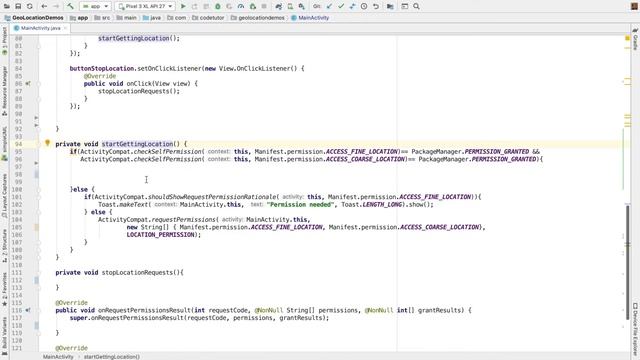The image size is (640, 360).
Task: Toggle the fold marker at line 91
Action: pyautogui.click(x=36, y=118)
